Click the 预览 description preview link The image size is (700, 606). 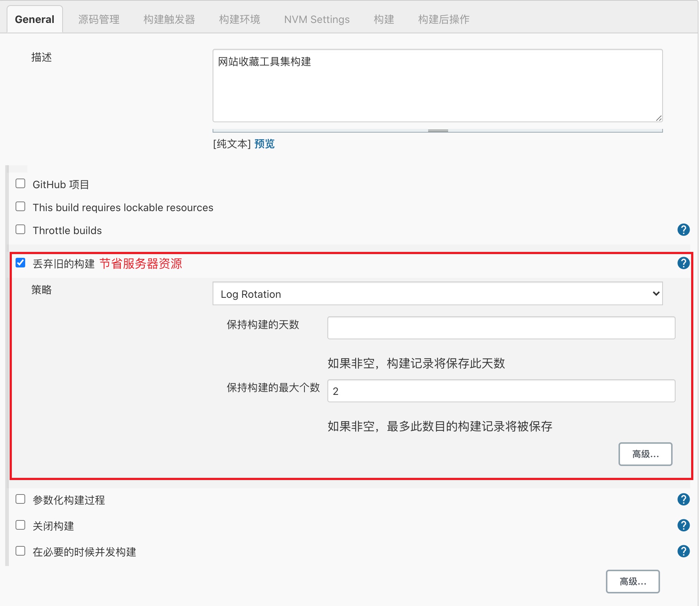coord(264,144)
